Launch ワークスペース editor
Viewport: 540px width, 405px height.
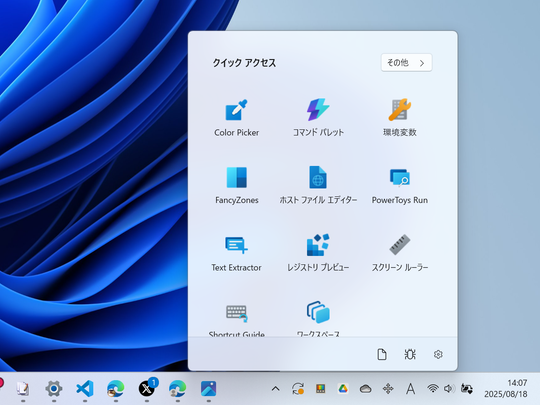pyautogui.click(x=318, y=319)
